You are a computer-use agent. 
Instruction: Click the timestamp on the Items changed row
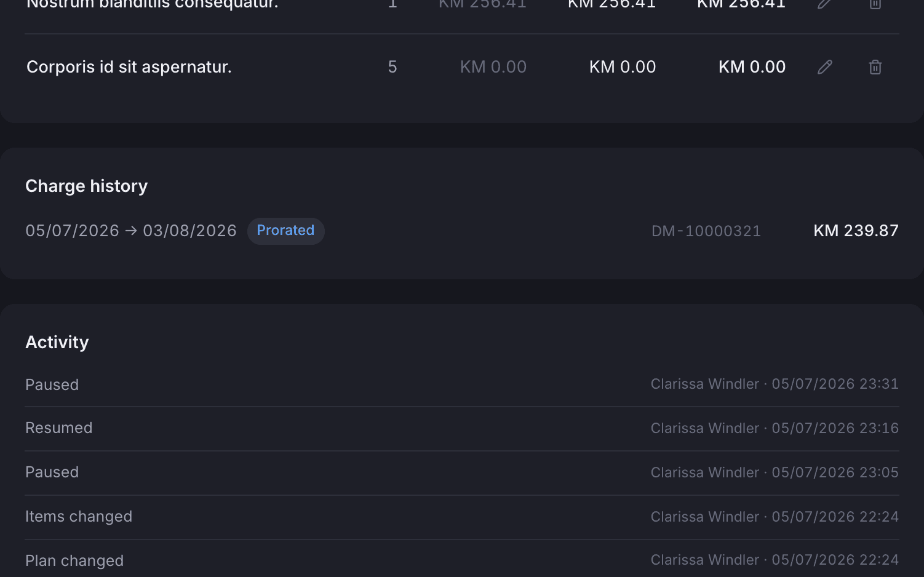(775, 517)
